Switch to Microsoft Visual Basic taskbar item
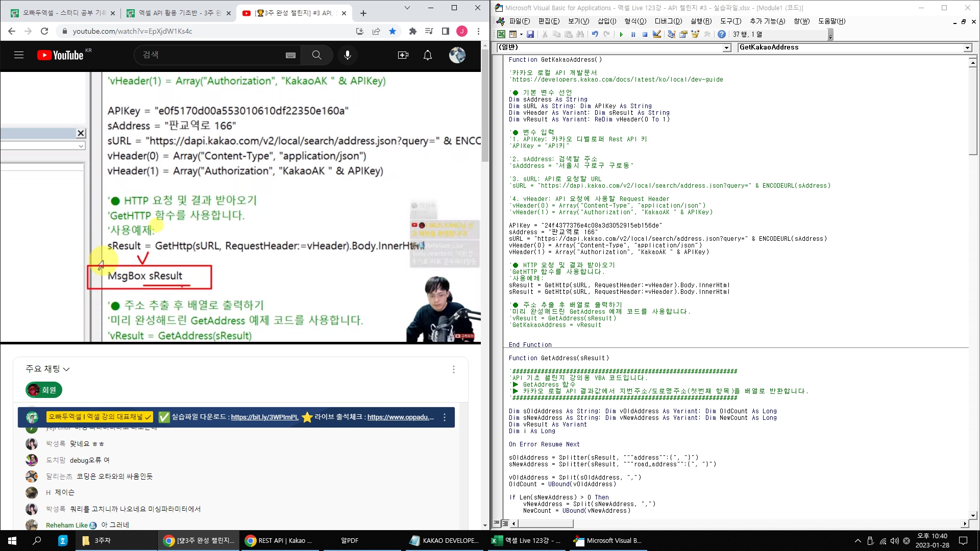The width and height of the screenshot is (980, 551). [x=607, y=541]
